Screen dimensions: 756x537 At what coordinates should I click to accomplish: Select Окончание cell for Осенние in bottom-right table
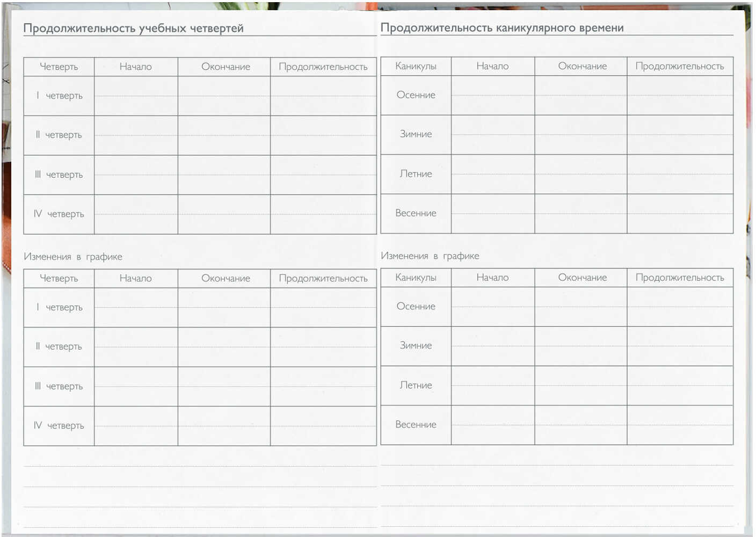(x=580, y=307)
